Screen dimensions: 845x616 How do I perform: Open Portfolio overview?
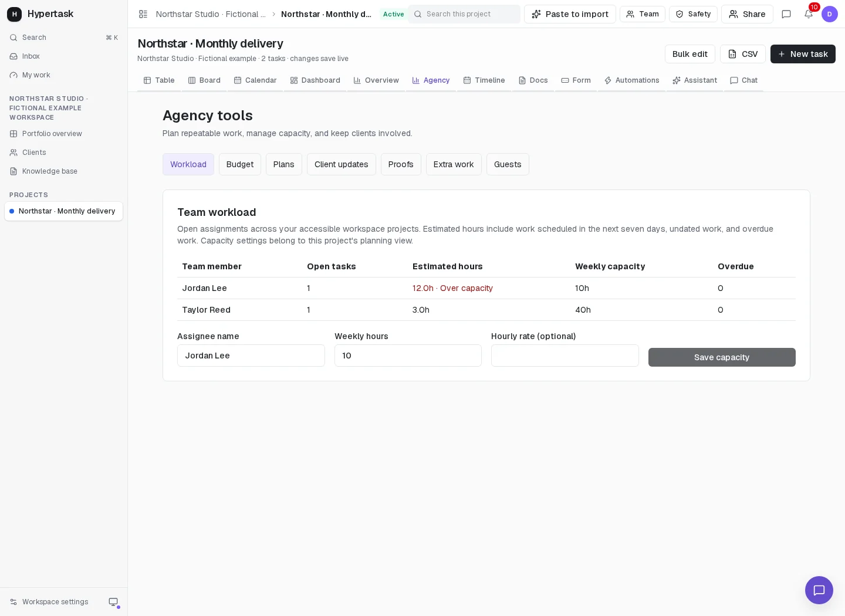point(63,134)
